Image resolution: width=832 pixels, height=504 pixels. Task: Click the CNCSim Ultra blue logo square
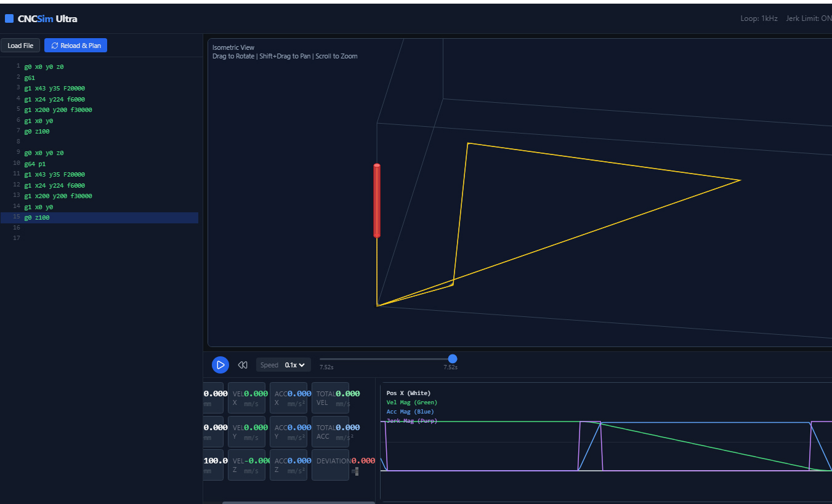tap(9, 18)
